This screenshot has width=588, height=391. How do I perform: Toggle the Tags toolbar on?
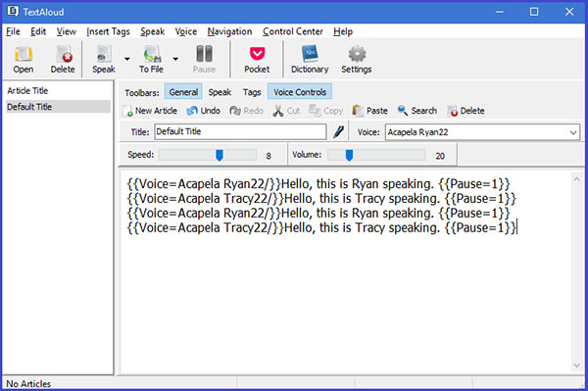[x=252, y=92]
